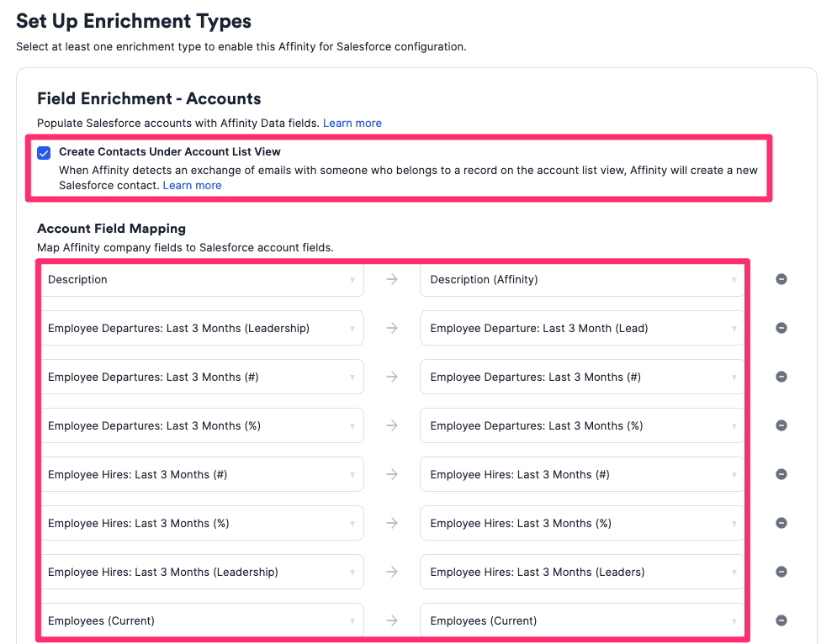Remove the Employee Hires: Last 3 Months (#) mapping
Image resolution: width=837 pixels, height=644 pixels.
click(781, 474)
